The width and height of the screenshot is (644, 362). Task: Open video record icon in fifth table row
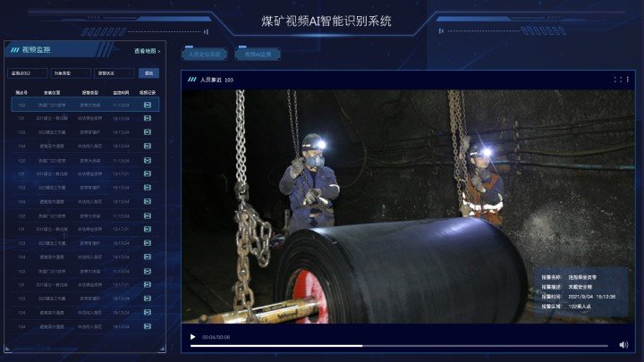[x=148, y=160]
